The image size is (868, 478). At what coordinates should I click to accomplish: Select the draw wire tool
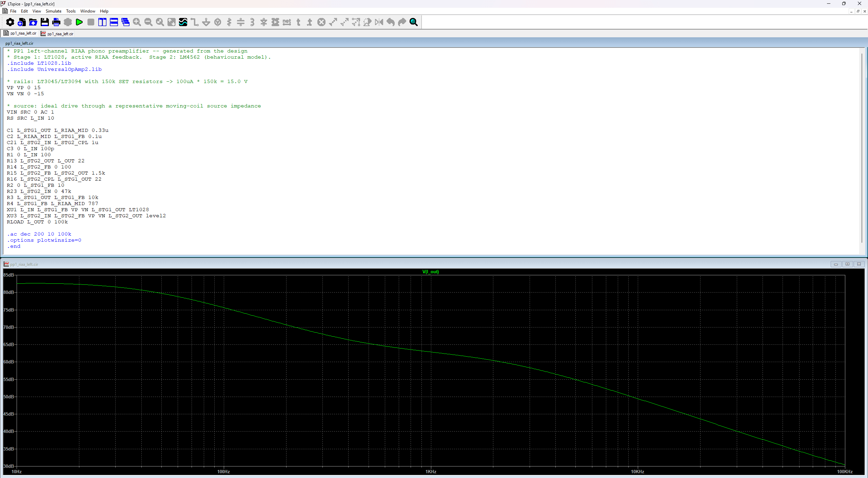point(195,22)
